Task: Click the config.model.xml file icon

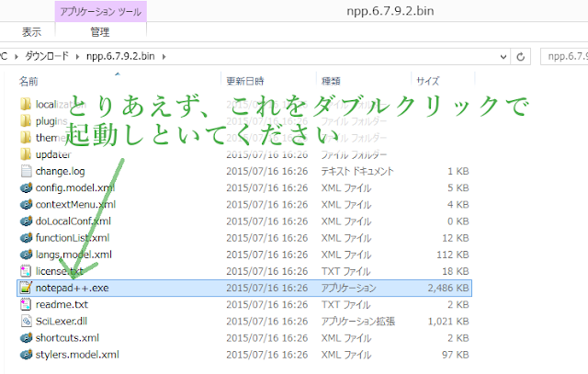Action: point(26,187)
